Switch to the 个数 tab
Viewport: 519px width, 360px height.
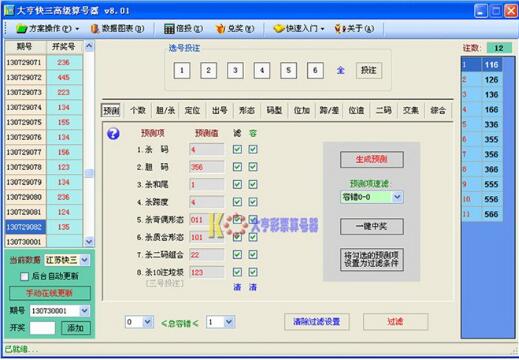click(x=138, y=110)
